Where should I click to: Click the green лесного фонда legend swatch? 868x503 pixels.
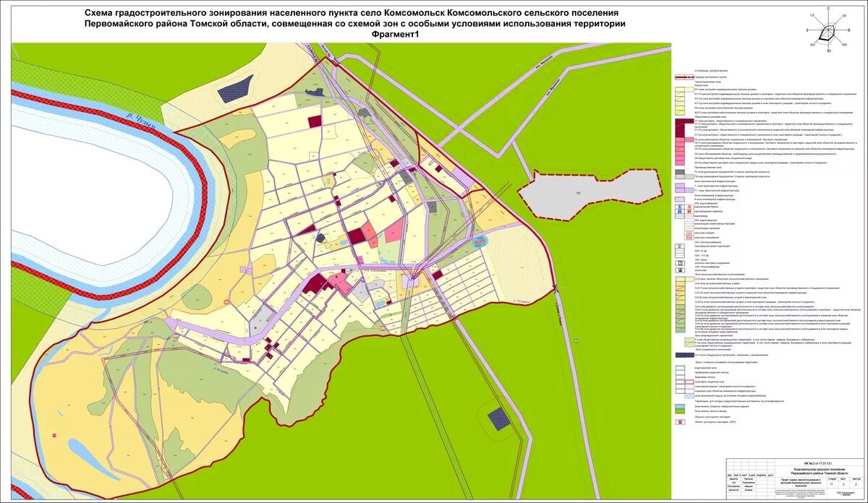click(680, 411)
